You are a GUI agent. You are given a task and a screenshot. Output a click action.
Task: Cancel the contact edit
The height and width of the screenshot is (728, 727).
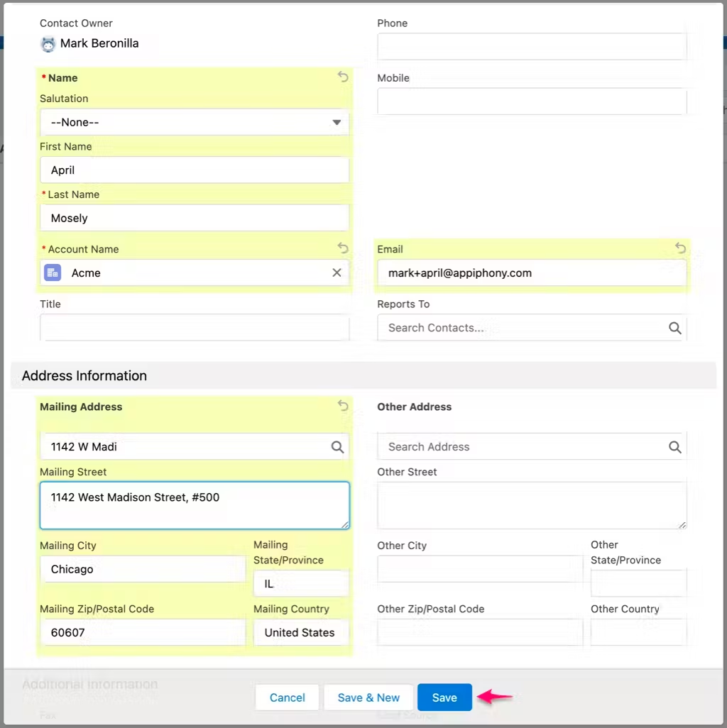(287, 697)
